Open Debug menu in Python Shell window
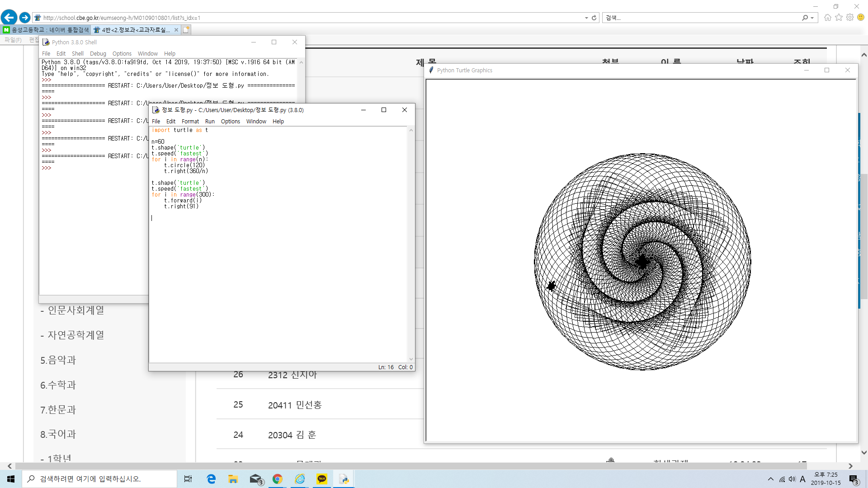Viewport: 868px width, 488px height. point(98,53)
